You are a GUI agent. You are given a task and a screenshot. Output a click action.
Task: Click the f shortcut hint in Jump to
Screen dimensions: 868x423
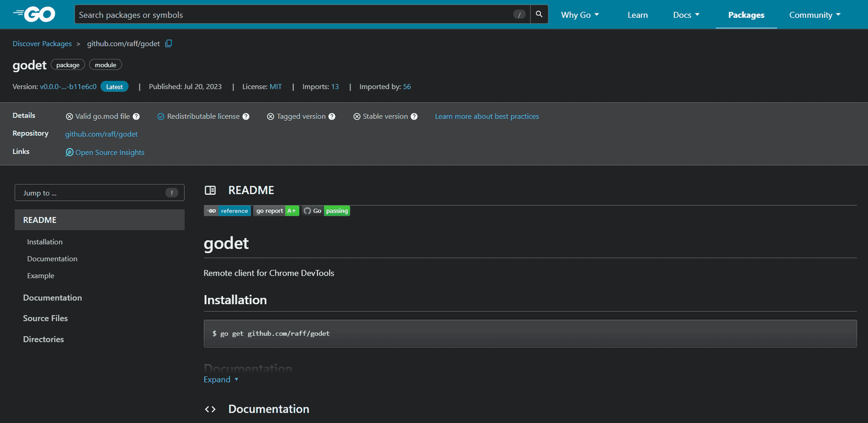[x=172, y=193]
